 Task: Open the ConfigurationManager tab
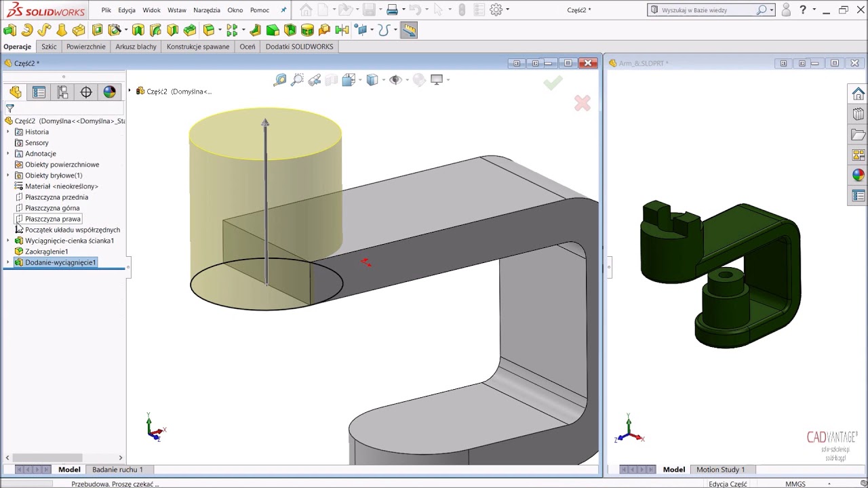[x=63, y=92]
